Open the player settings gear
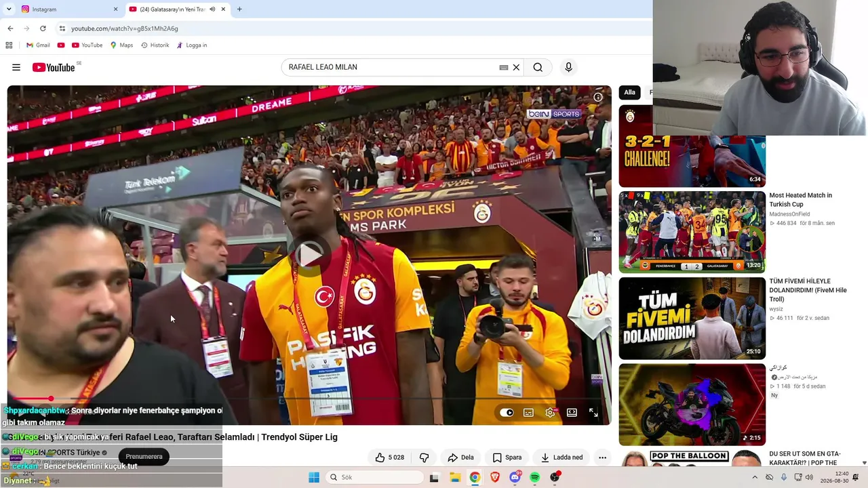The height and width of the screenshot is (488, 868). [550, 412]
